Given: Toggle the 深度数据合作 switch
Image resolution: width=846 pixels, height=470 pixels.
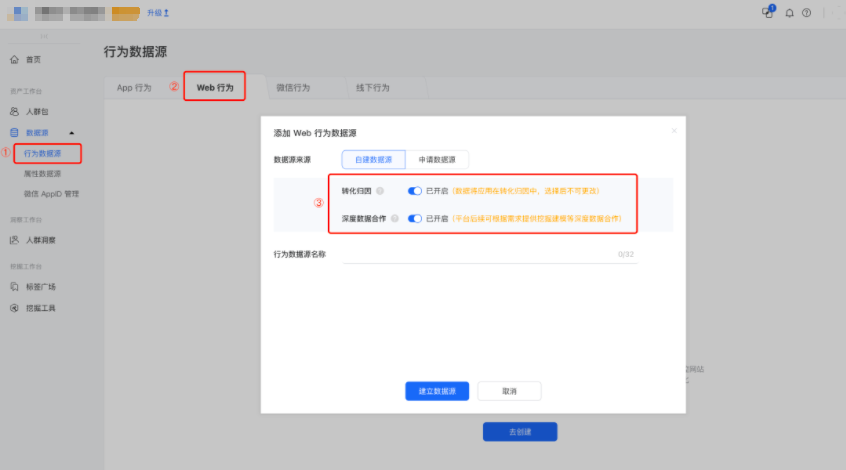Looking at the screenshot, I should (x=414, y=218).
